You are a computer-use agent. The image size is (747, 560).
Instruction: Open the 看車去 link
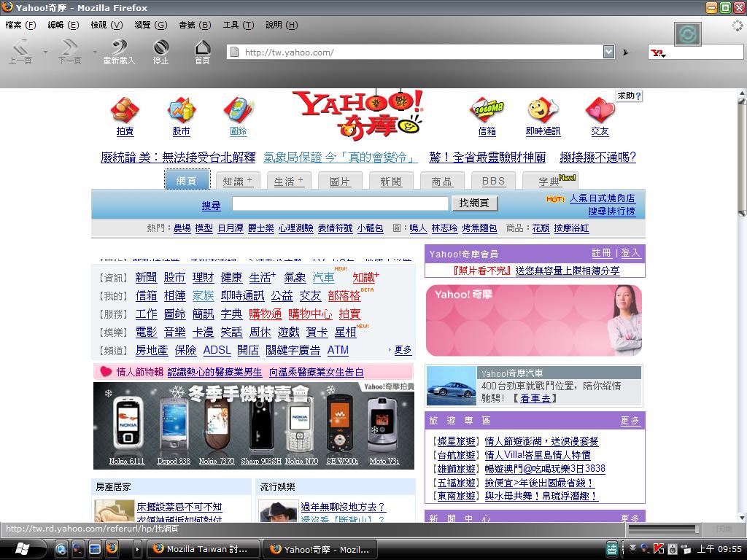(535, 398)
